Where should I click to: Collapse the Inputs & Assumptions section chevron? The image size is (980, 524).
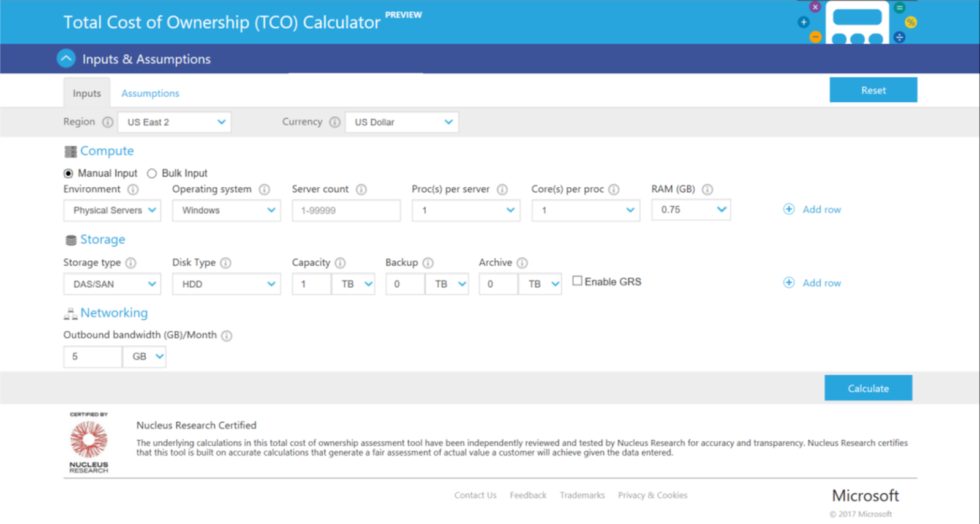[x=66, y=59]
